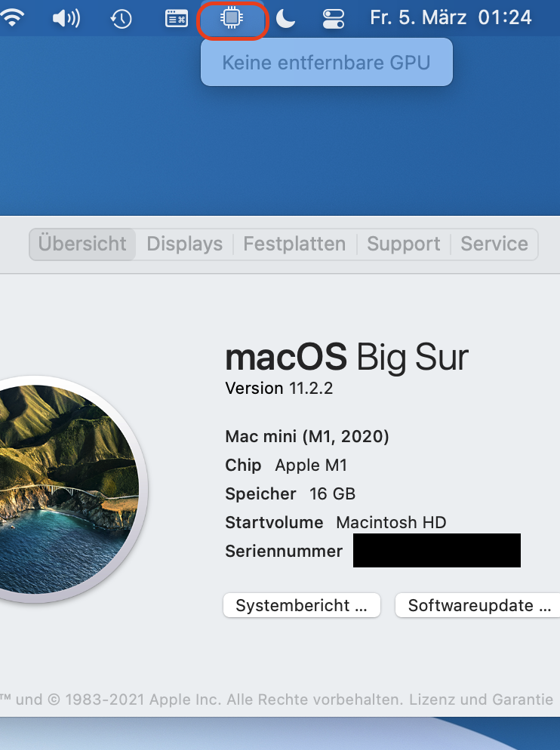Open the Support tab
The image size is (560, 750).
click(x=404, y=244)
